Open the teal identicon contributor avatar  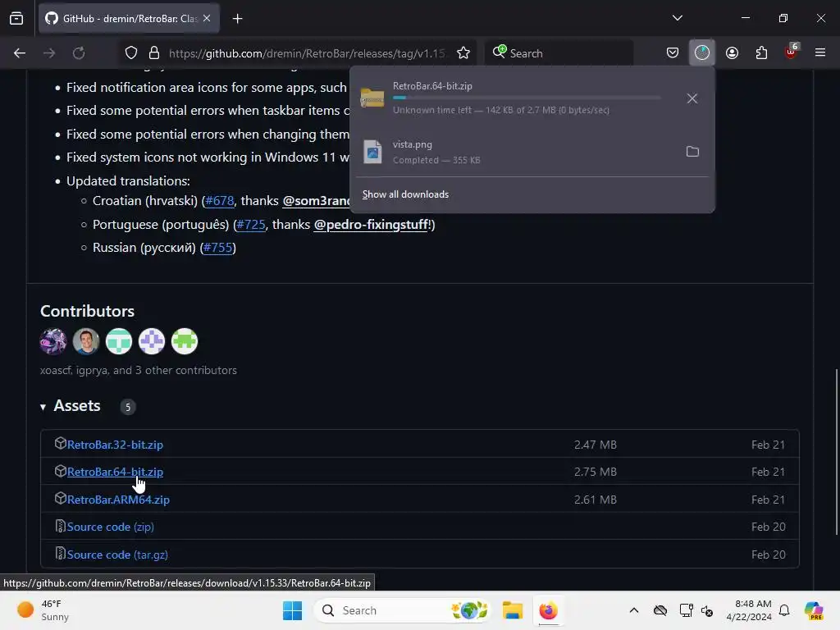click(119, 341)
